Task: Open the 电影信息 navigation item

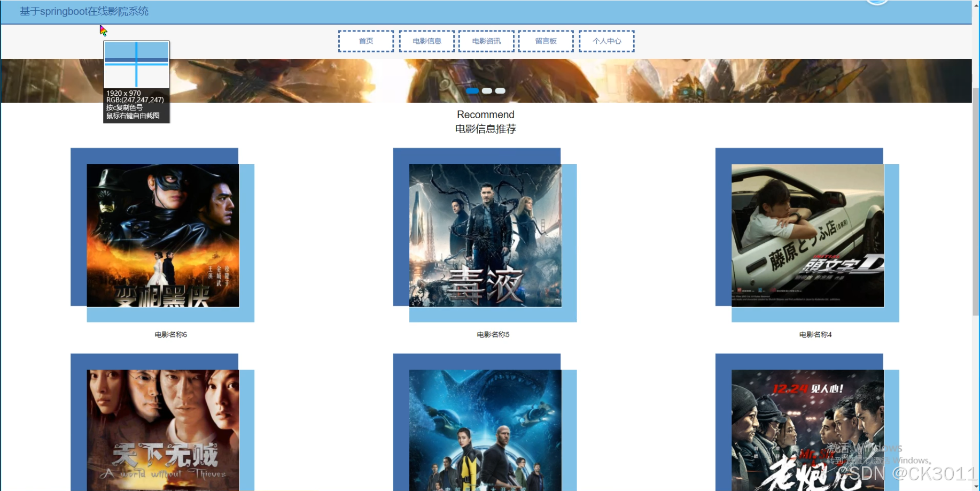Action: pos(427,41)
